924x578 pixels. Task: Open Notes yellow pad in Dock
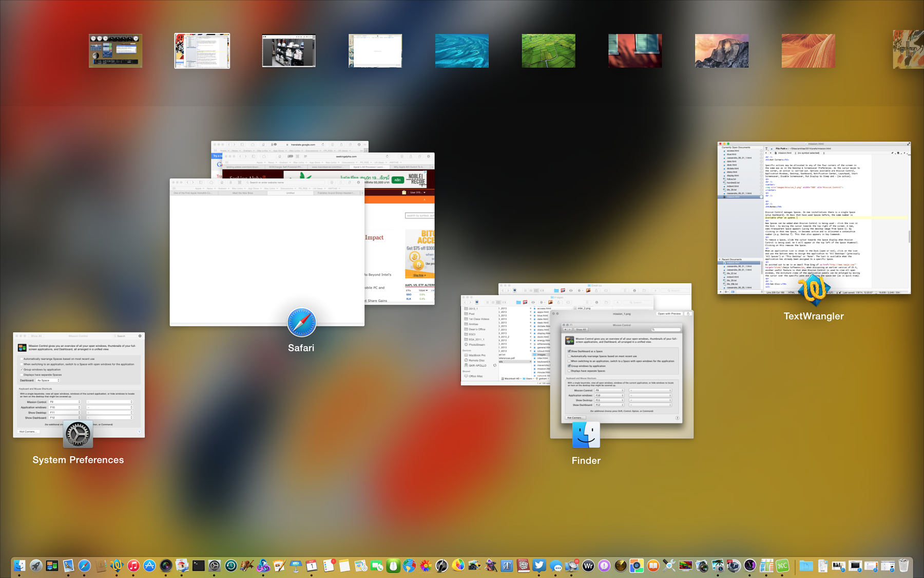344,566
